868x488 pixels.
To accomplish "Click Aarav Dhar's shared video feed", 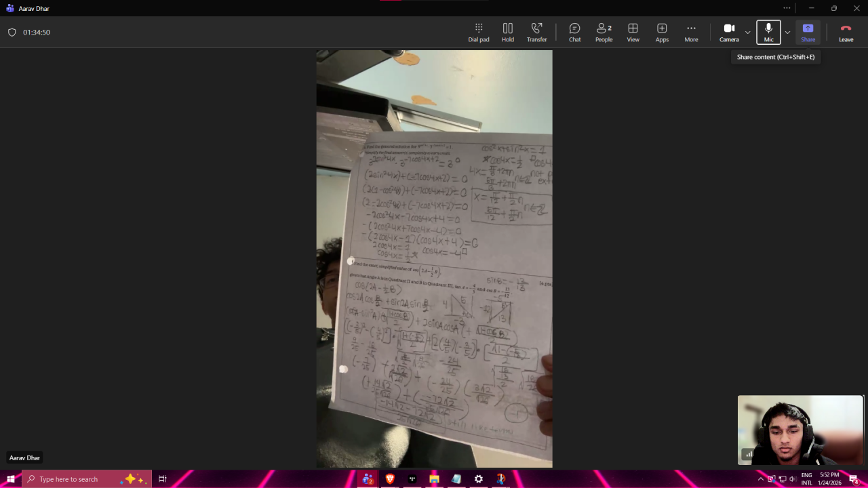I will (x=434, y=258).
